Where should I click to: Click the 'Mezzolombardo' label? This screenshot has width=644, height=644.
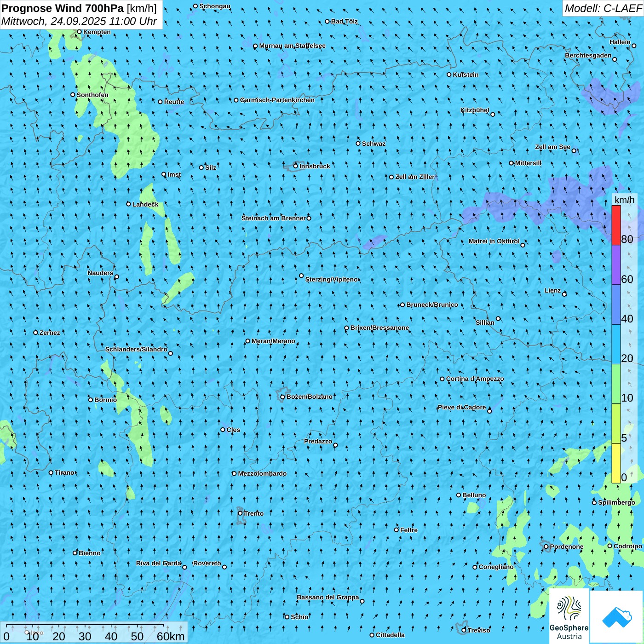(x=262, y=473)
